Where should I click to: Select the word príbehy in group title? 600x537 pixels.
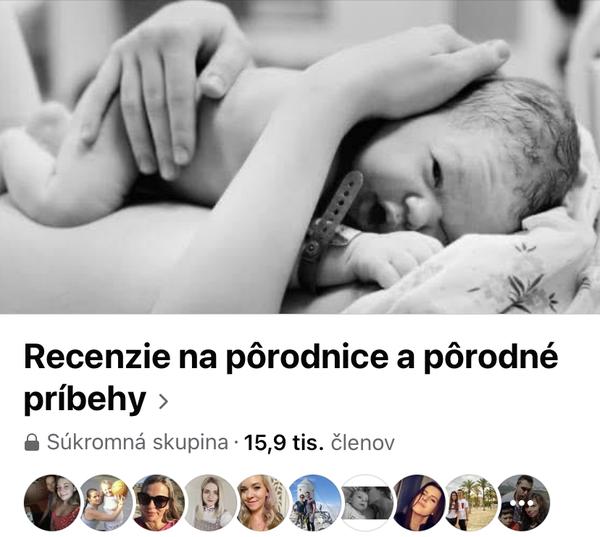pyautogui.click(x=85, y=400)
